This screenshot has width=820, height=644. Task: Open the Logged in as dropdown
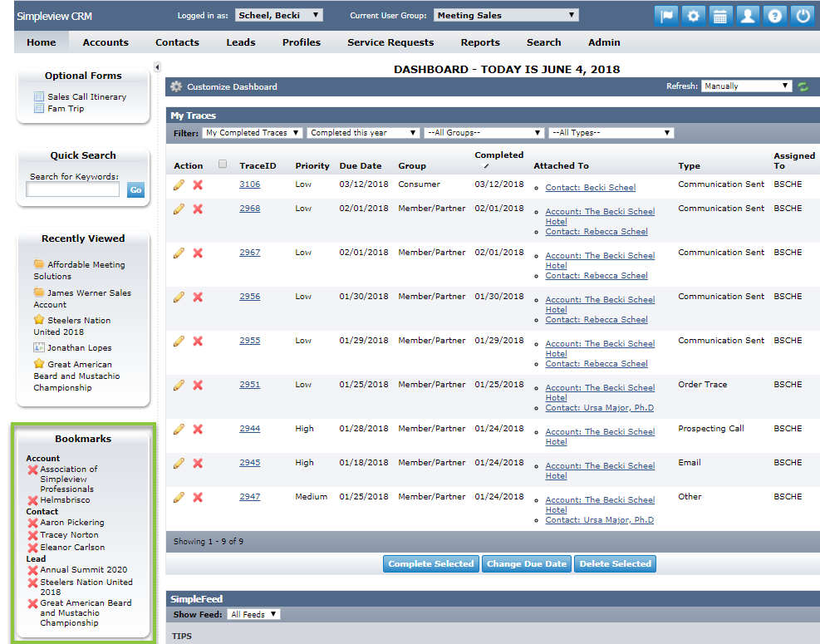279,15
